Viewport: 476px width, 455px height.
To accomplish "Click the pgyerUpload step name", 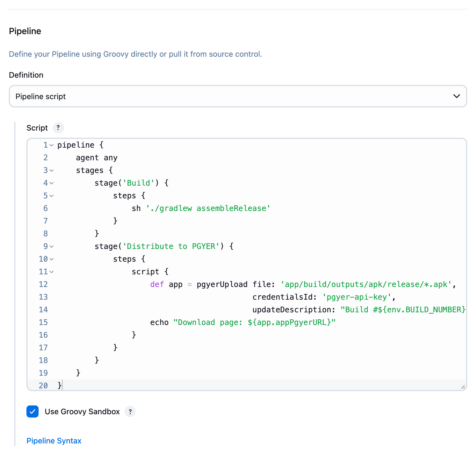I will click(222, 285).
